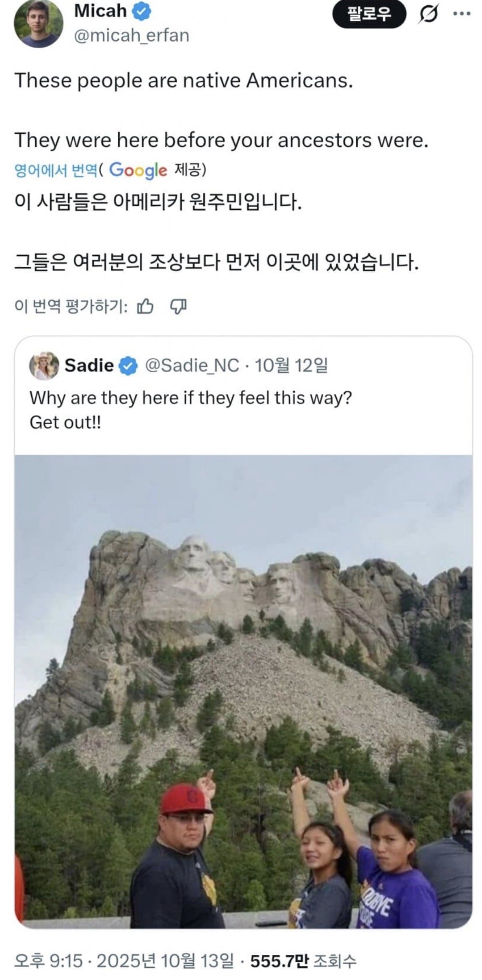Open the Mount Rushmore photo
The image size is (482, 980).
click(243, 691)
